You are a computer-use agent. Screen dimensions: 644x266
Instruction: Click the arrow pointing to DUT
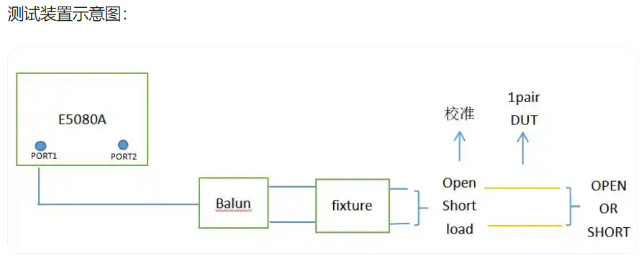523,147
